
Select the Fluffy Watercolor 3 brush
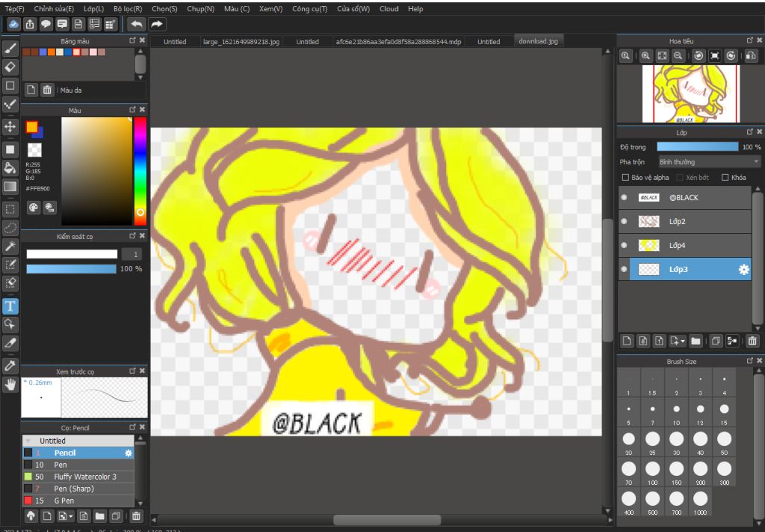(78, 477)
